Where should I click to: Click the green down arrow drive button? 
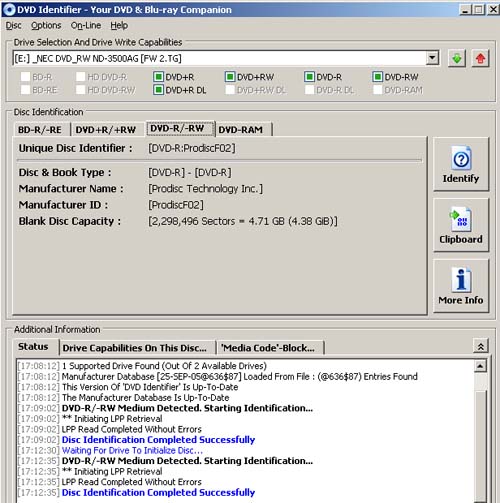tap(457, 59)
